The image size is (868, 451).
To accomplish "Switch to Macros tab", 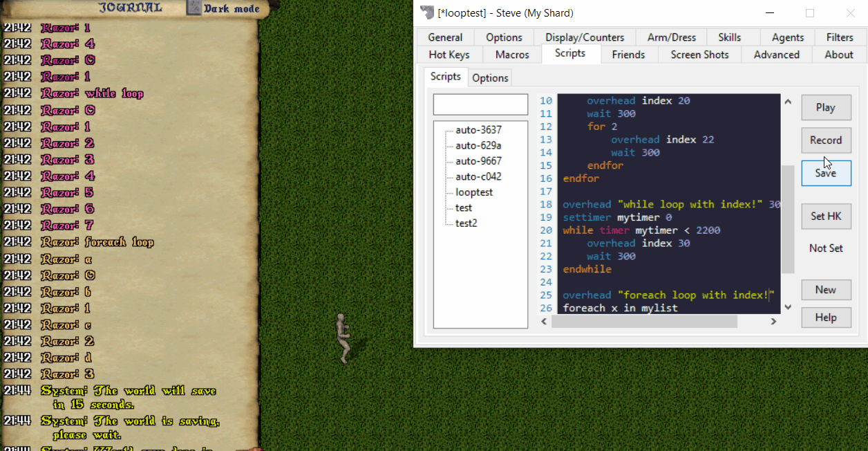I will 512,55.
